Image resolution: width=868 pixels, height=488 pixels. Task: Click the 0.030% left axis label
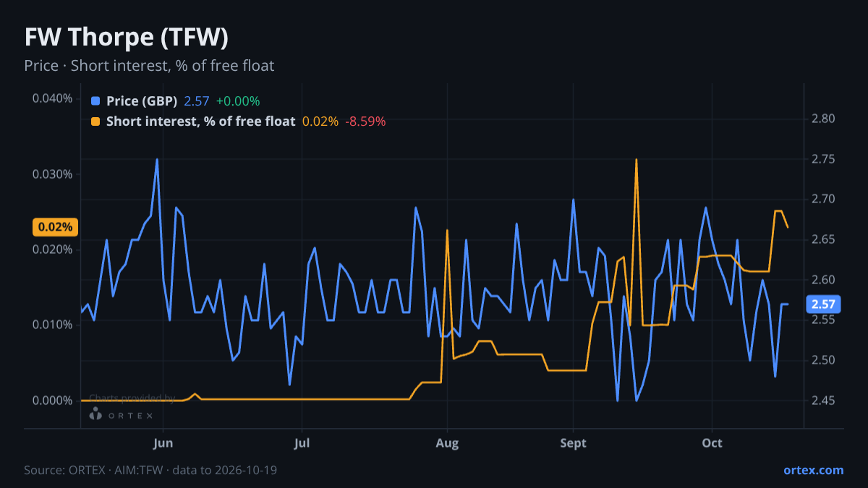point(52,174)
